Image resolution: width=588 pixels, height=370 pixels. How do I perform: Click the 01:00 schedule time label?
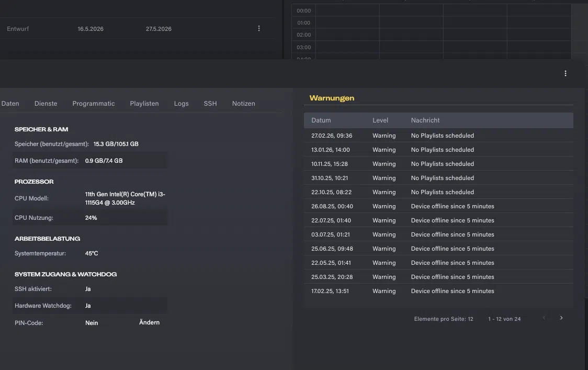[x=304, y=23]
